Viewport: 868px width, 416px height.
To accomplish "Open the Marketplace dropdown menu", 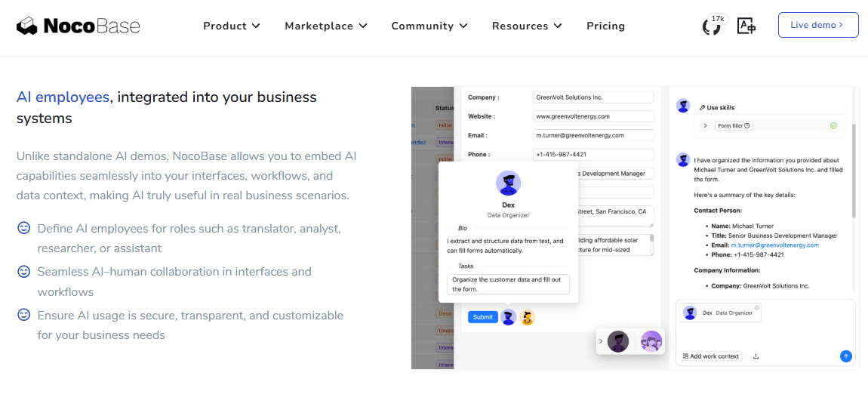I will click(x=325, y=26).
